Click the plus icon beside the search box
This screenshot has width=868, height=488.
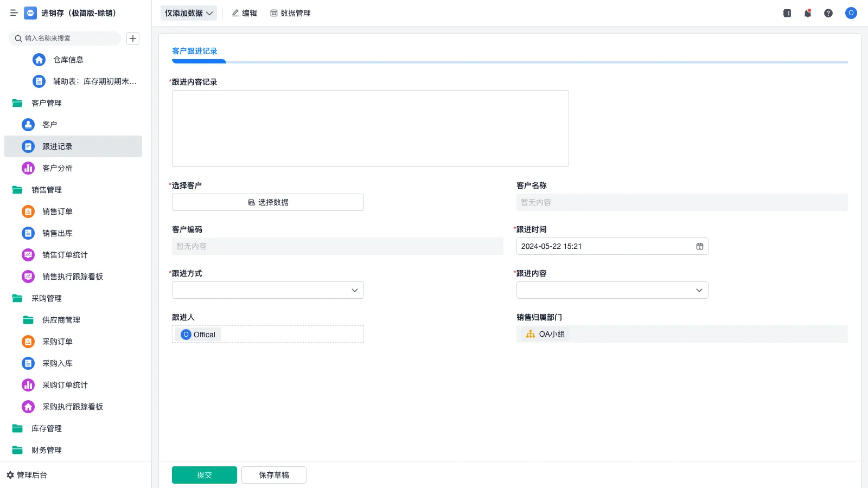[x=133, y=38]
